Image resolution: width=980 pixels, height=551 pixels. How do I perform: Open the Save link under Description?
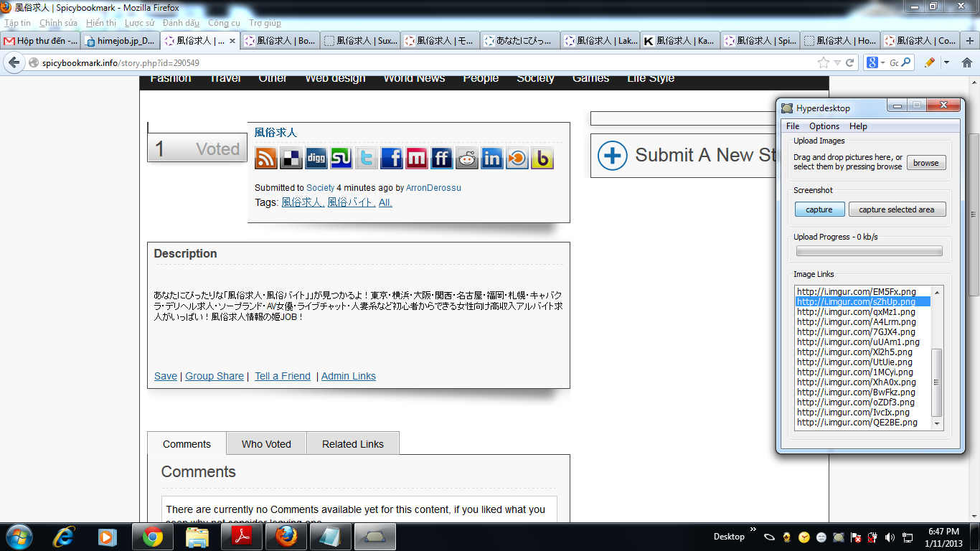(166, 376)
